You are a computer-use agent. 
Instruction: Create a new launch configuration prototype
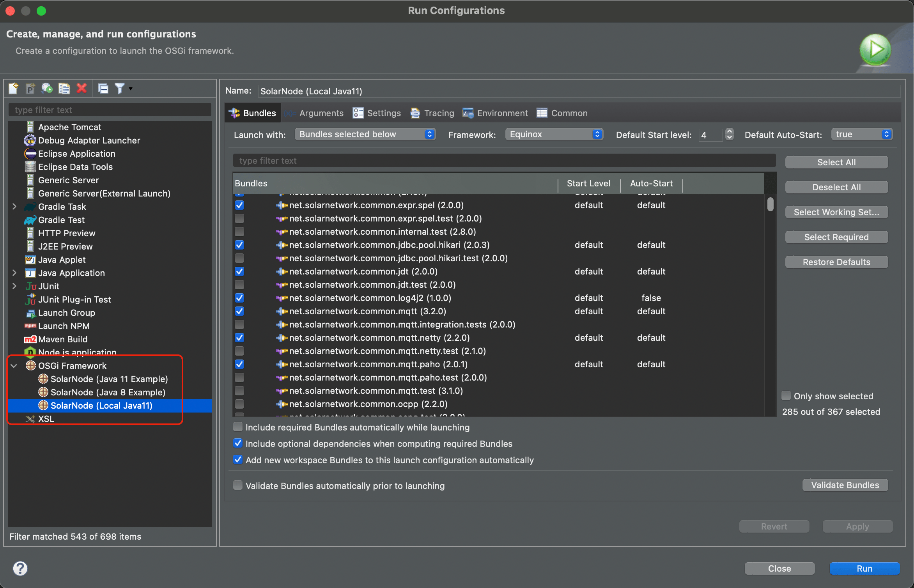pos(30,89)
